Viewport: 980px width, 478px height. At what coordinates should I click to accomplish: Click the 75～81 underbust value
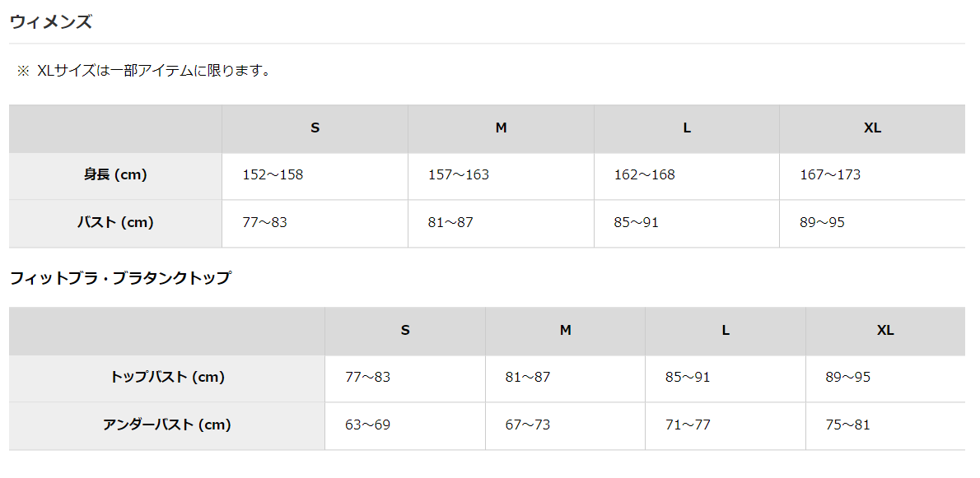point(847,425)
